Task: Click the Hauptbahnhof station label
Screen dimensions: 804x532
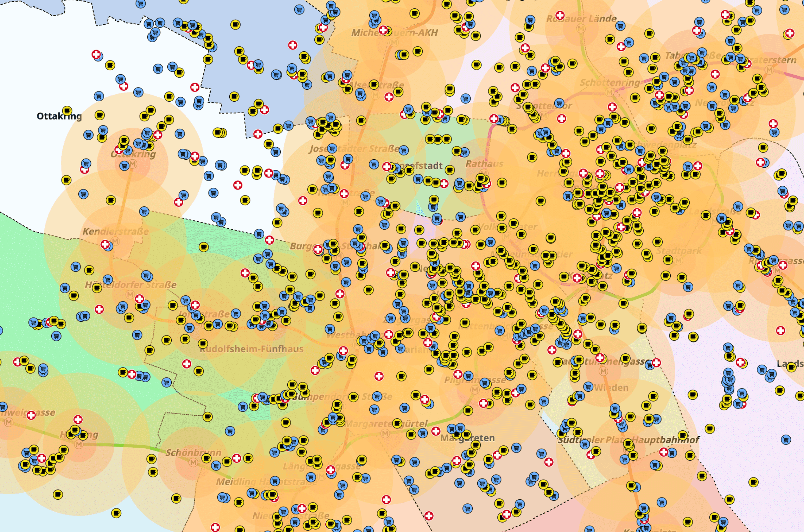Action: [666, 440]
